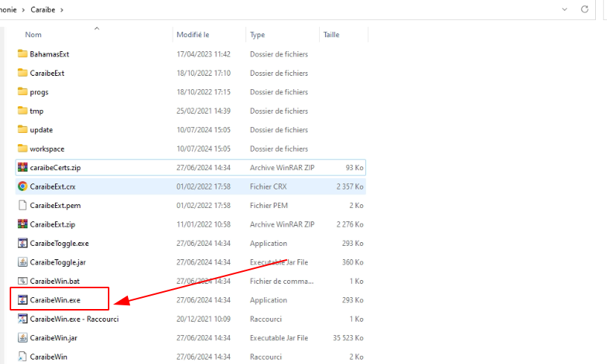The width and height of the screenshot is (607, 364).
Task: Expand the chevron before Caraibe in breadcrumb
Action: coord(23,10)
